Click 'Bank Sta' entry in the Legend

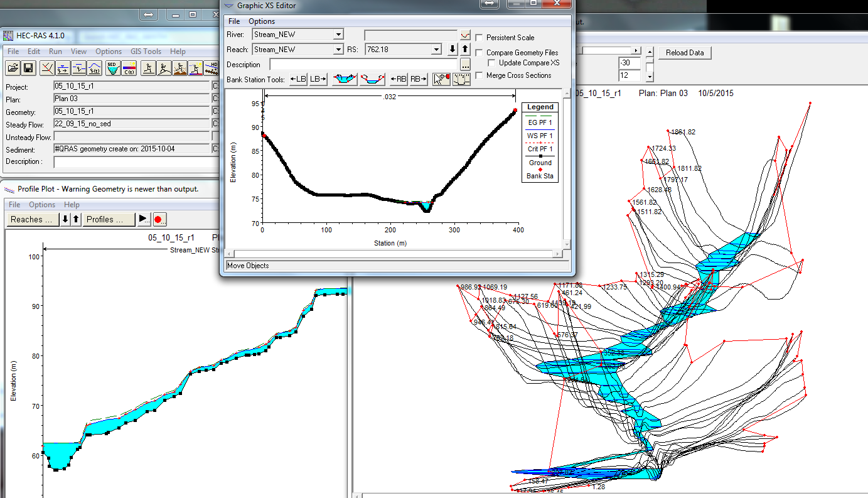tap(540, 176)
